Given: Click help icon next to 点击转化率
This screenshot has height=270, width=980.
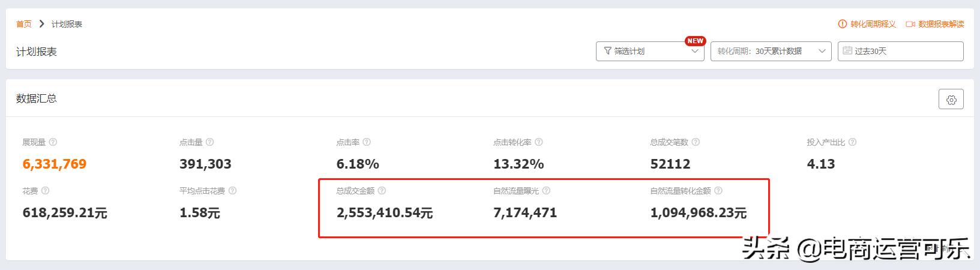Looking at the screenshot, I should (539, 142).
